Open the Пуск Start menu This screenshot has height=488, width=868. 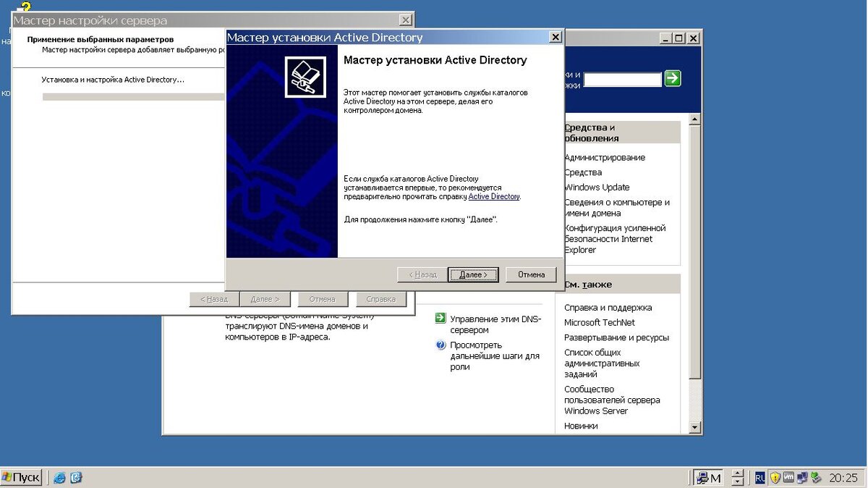point(22,478)
